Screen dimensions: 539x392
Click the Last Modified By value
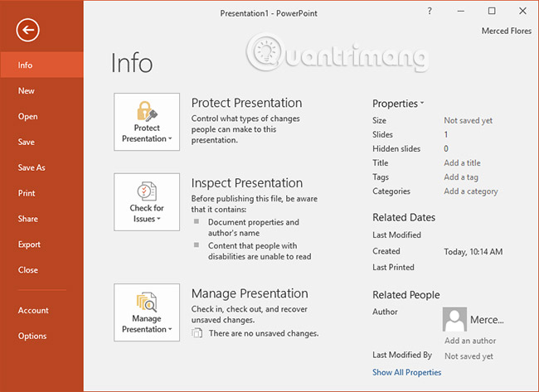tap(469, 356)
